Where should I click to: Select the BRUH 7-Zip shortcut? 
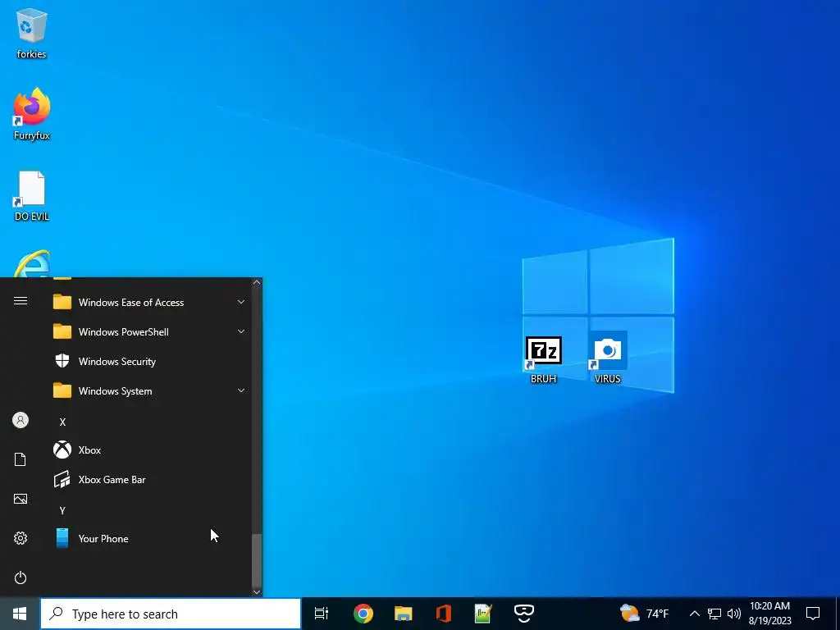click(x=543, y=359)
